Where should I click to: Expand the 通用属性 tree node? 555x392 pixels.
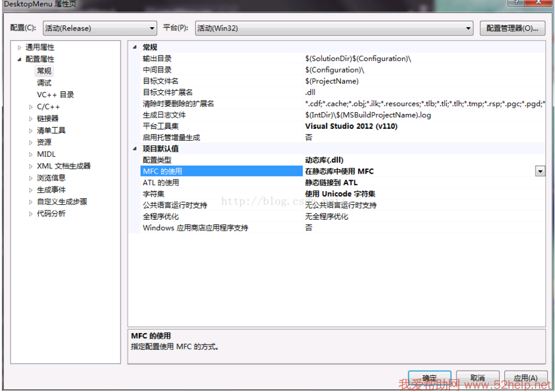click(19, 47)
